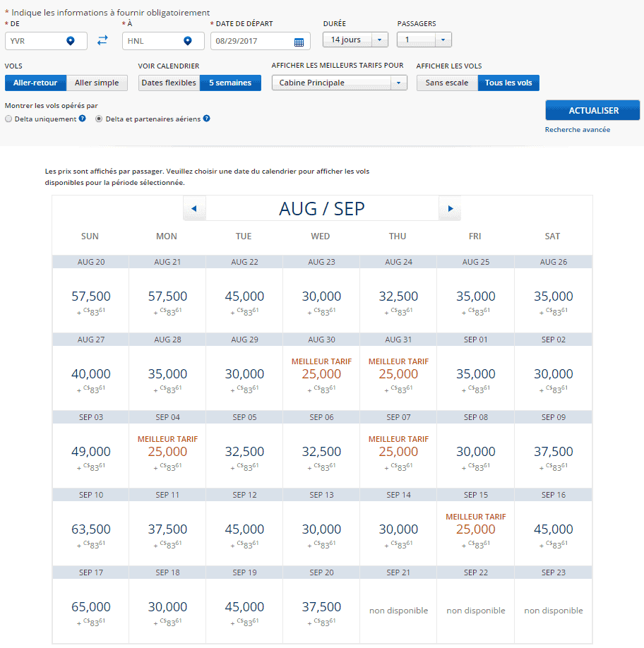Swap origin and destination airports
This screenshot has height=648, width=644.
click(x=102, y=41)
